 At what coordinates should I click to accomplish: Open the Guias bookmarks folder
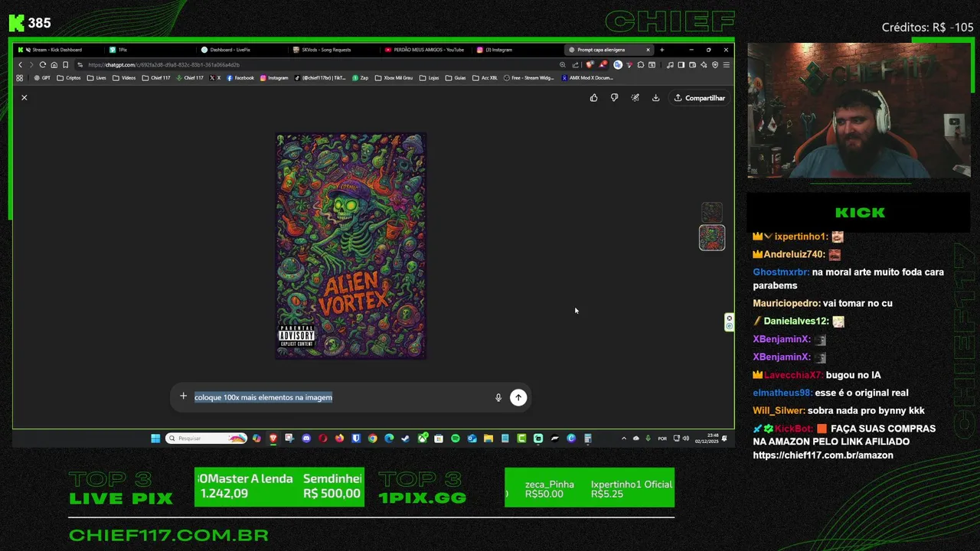[456, 78]
